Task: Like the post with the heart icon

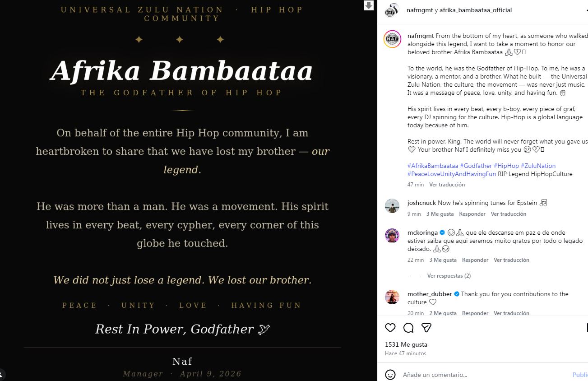Action: point(390,328)
